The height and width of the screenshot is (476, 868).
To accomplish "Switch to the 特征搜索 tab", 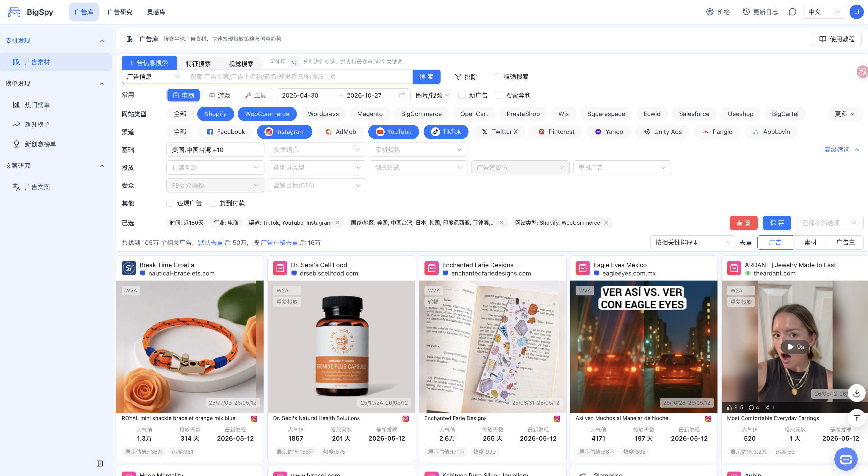I will click(198, 63).
